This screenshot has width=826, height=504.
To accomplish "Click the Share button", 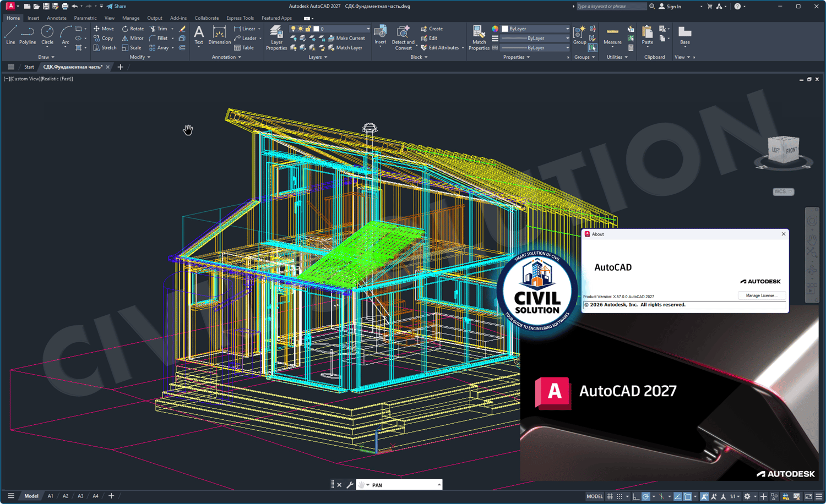I will coord(116,6).
